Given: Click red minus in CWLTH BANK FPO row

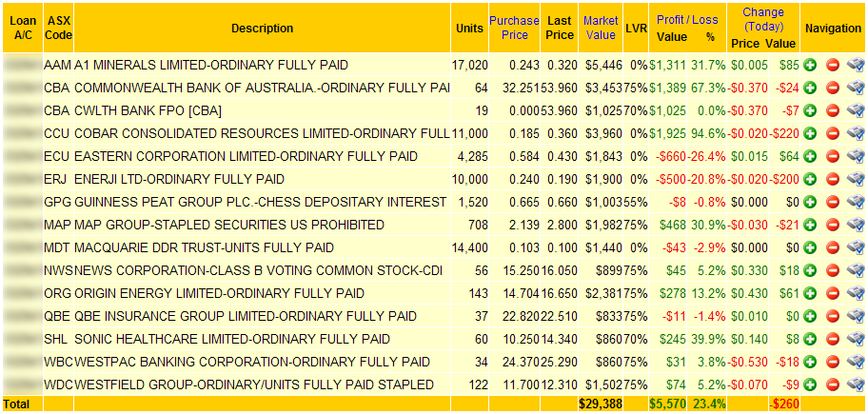Looking at the screenshot, I should click(833, 110).
